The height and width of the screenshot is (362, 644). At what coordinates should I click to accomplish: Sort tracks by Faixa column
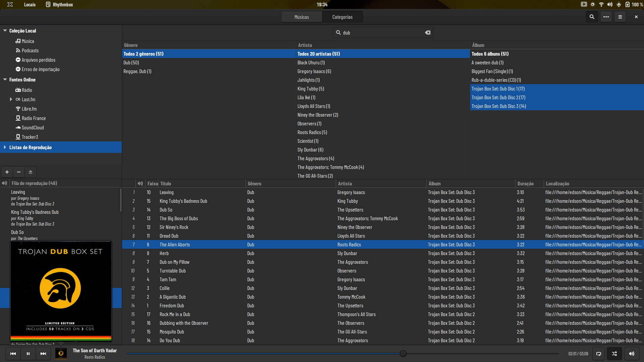coord(152,184)
